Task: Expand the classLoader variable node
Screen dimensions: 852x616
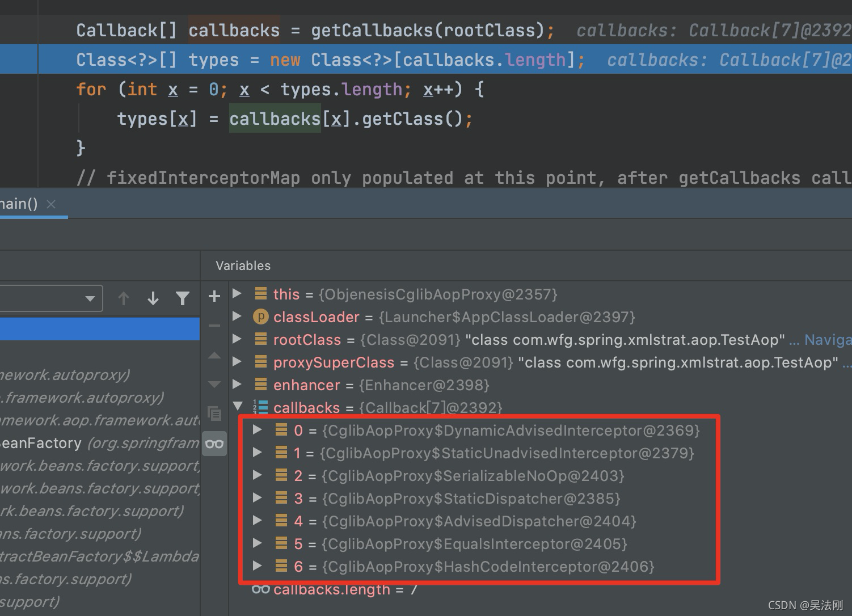Action: click(238, 317)
